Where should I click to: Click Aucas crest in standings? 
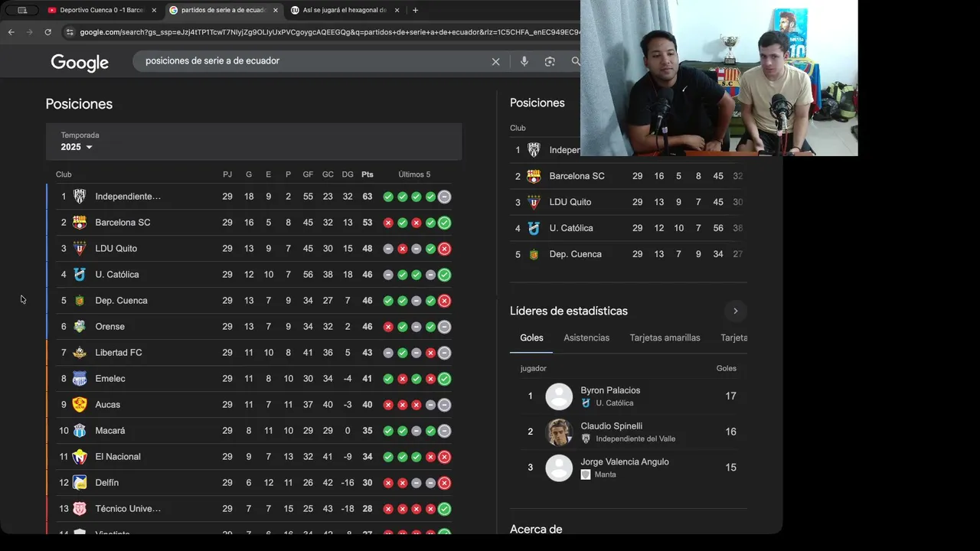tap(80, 405)
